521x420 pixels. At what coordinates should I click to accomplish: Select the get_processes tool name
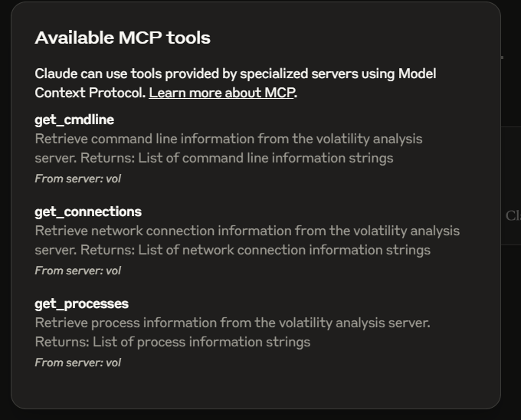click(x=81, y=304)
